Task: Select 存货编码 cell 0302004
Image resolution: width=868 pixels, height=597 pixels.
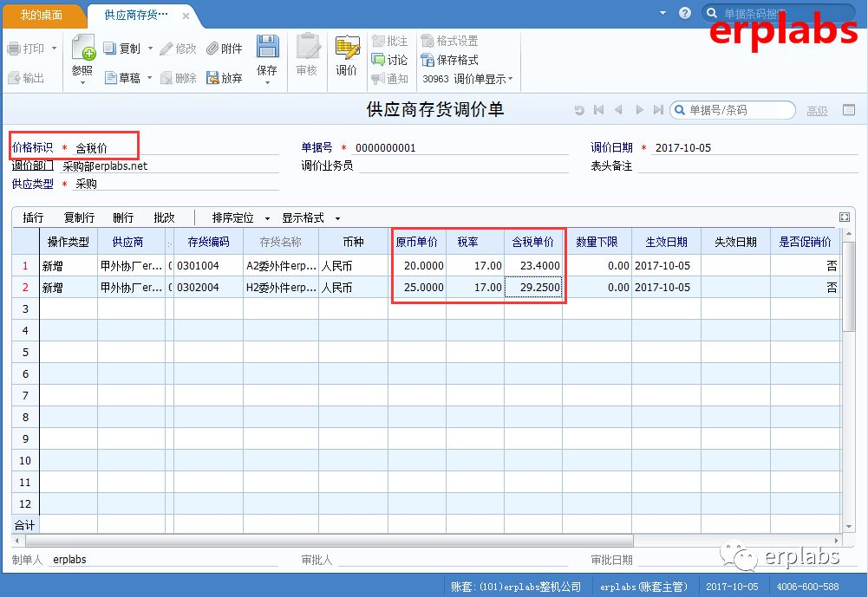Action: 208,287
